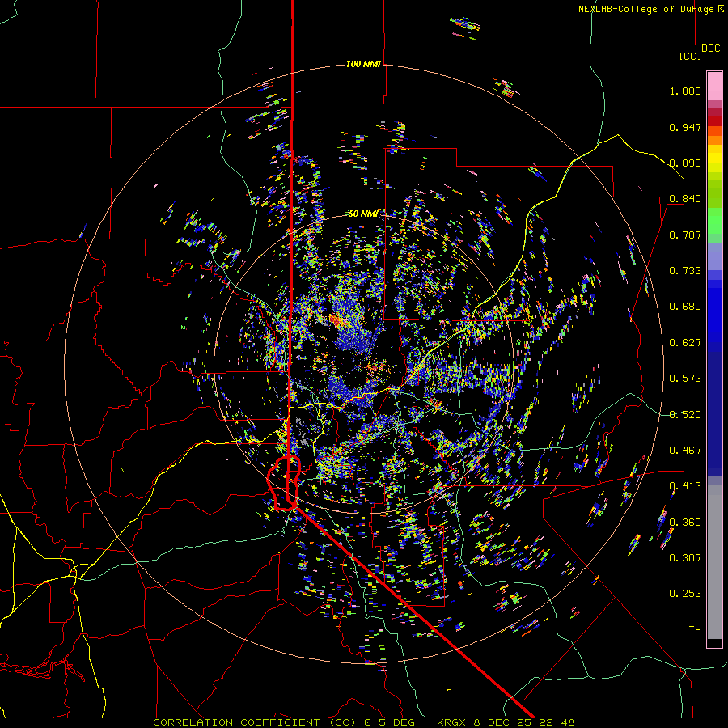Click the 0.413 scale value
This screenshot has height=728, width=728.
[x=685, y=486]
